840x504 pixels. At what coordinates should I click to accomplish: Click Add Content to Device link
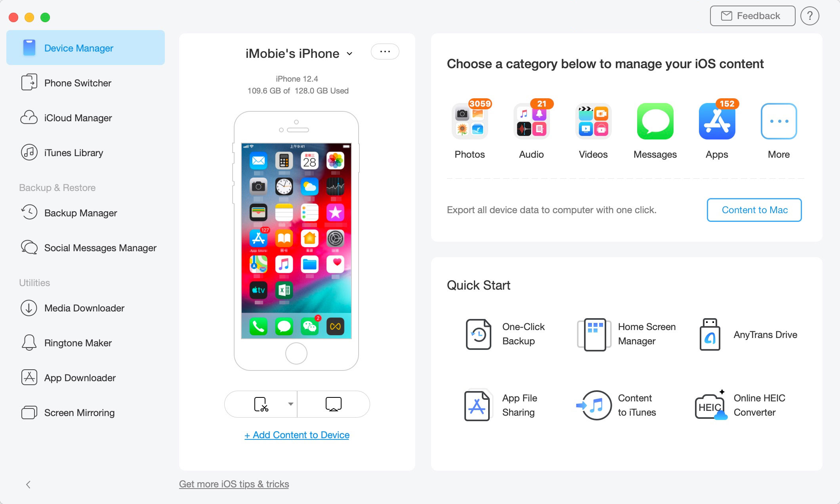(x=297, y=434)
